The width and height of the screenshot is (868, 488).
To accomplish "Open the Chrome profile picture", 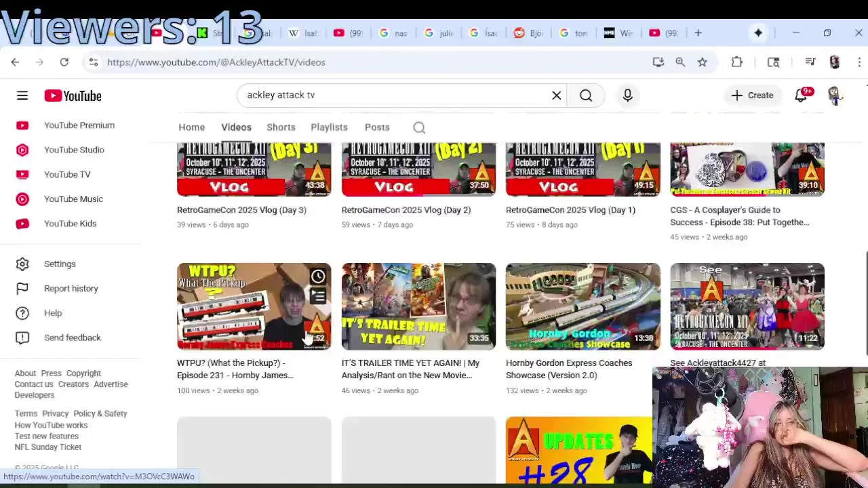I will tap(835, 62).
